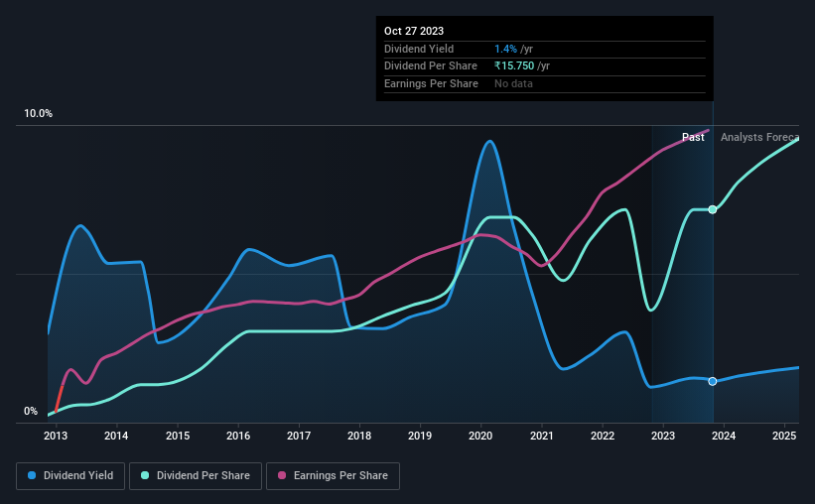This screenshot has height=504, width=815.
Task: Click the teal Dividend Per Share legend dot
Action: (x=145, y=475)
